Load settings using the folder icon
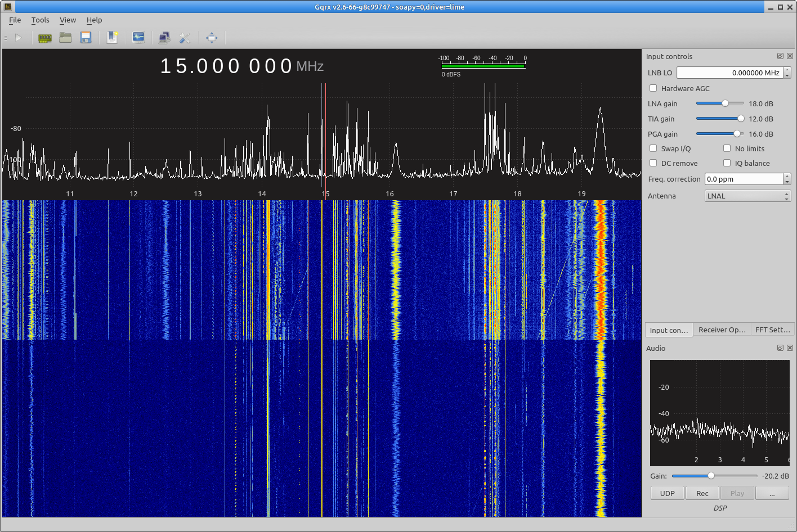 pos(65,38)
